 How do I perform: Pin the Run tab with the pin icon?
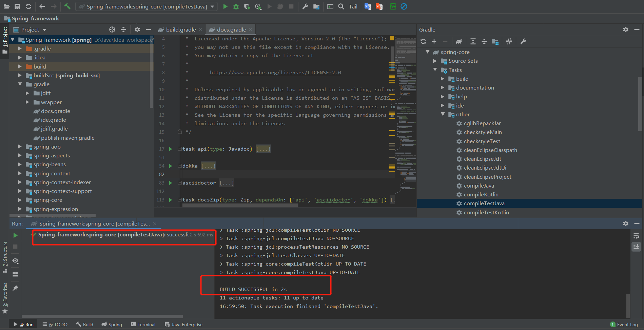coord(15,288)
